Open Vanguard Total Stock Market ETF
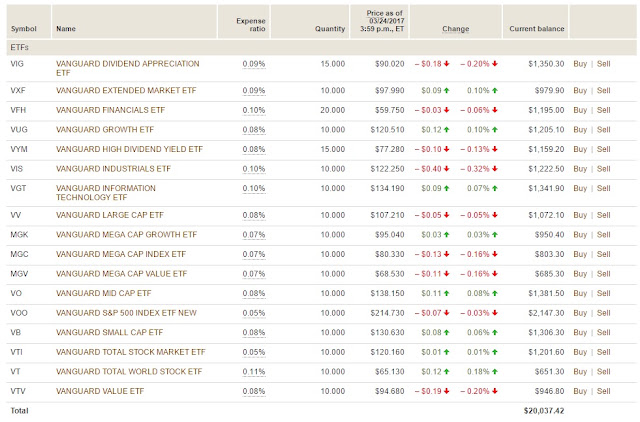This screenshot has height=422, width=640. point(131,352)
